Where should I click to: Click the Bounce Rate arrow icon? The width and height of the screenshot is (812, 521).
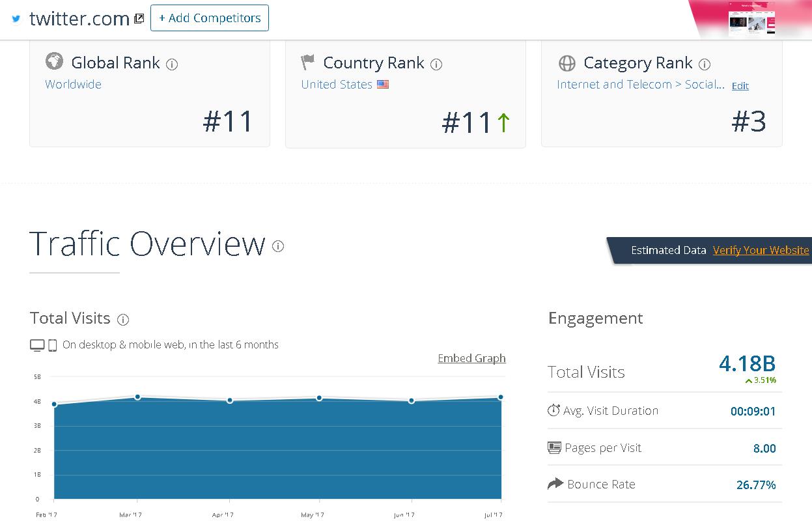pyautogui.click(x=555, y=484)
